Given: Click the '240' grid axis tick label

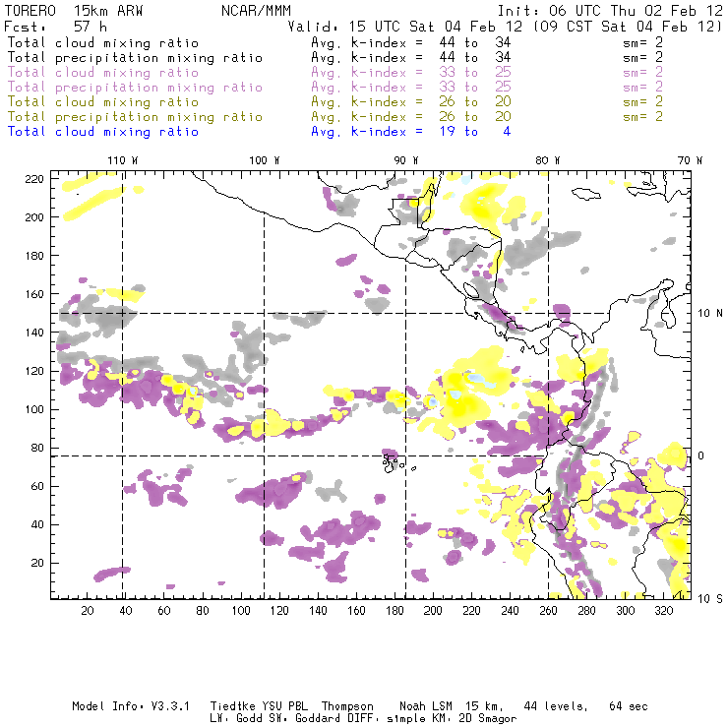Looking at the screenshot, I should [x=510, y=611].
